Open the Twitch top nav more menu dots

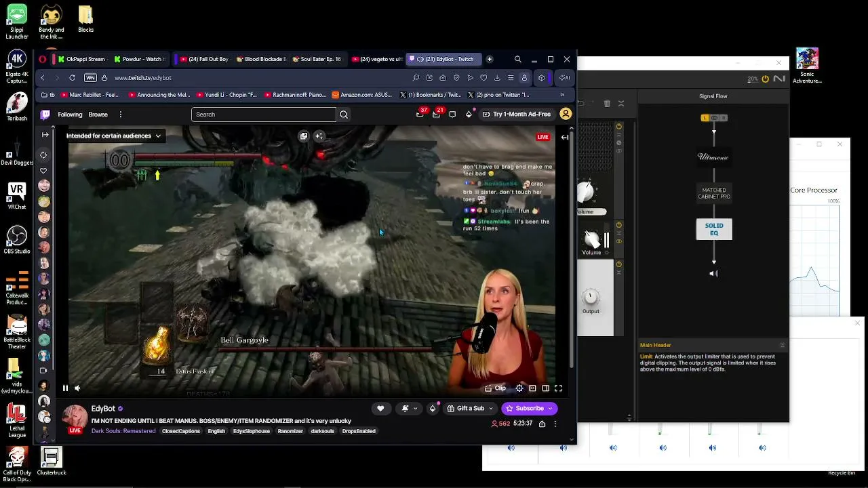coord(120,115)
